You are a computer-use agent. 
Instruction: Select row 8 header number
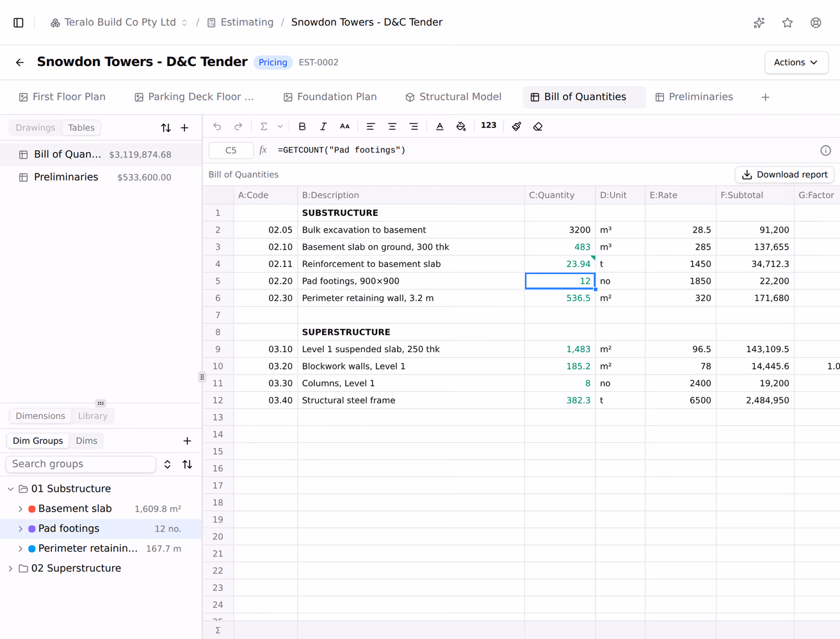click(x=218, y=332)
